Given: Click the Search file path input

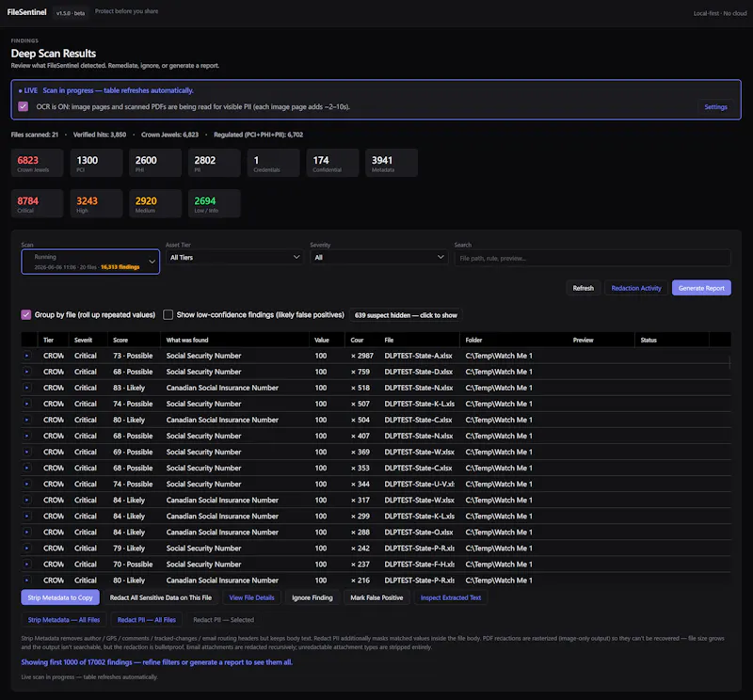Looking at the screenshot, I should point(593,259).
